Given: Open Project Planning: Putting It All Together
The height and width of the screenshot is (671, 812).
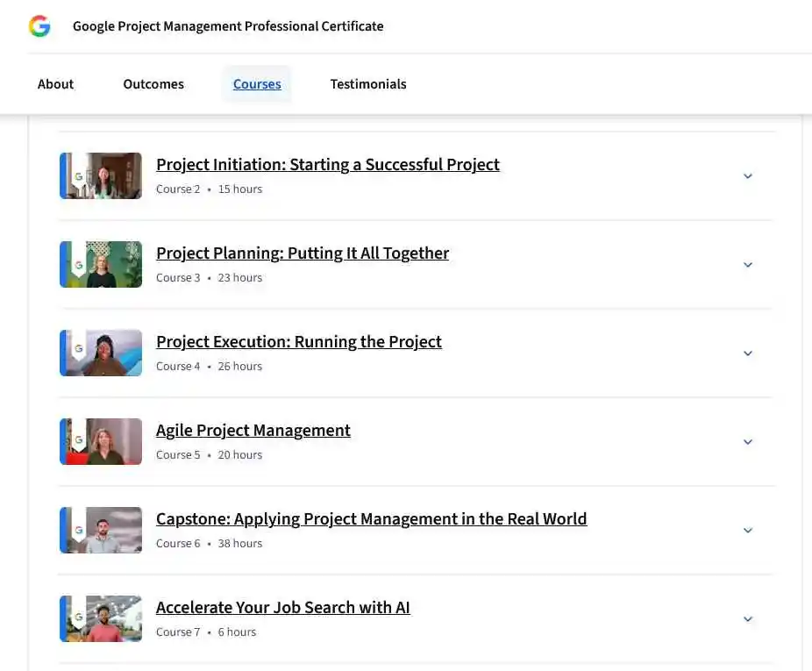Looking at the screenshot, I should (x=303, y=253).
